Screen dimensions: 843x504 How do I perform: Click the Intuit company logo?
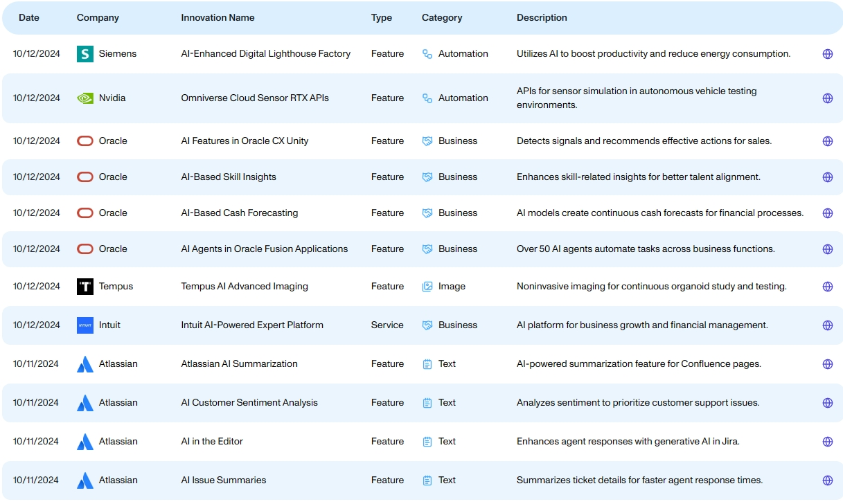coord(85,325)
